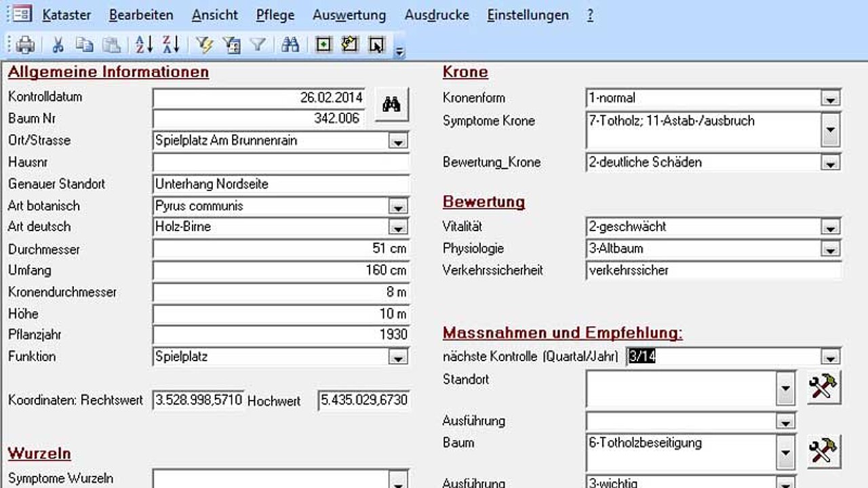Sort descending with the Z-A icon

(171, 45)
